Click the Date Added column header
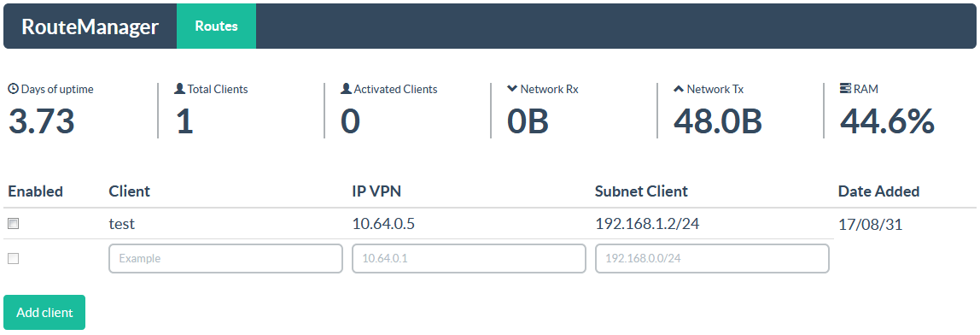 (878, 191)
